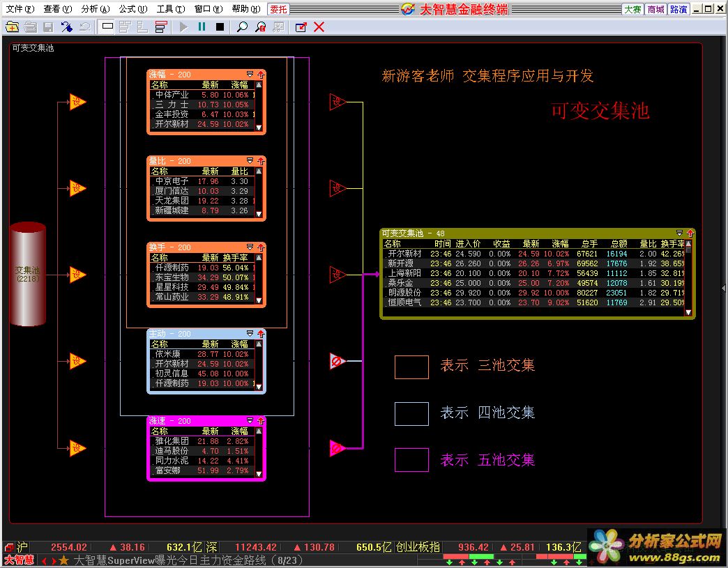The image size is (728, 568).
Task: Click the export window arrow icon
Action: pos(301,27)
